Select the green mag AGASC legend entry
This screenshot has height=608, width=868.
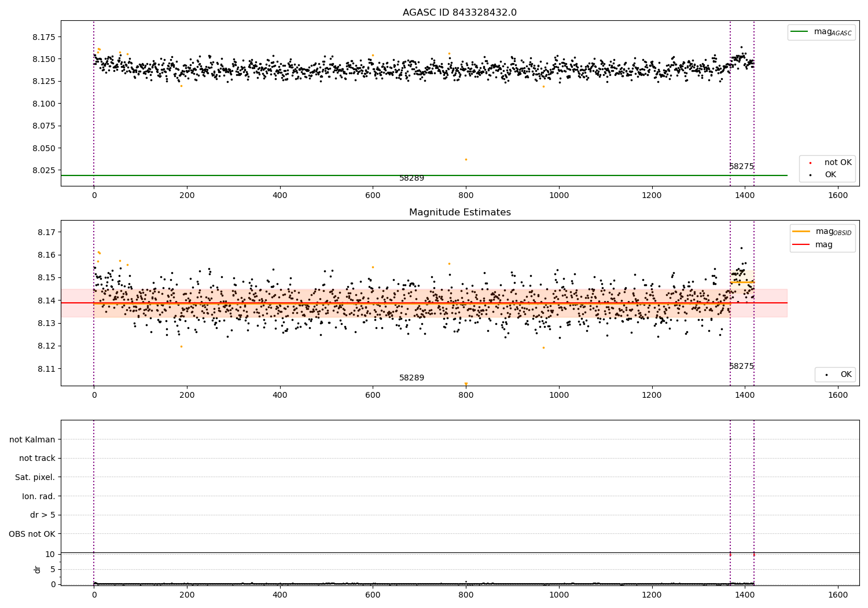click(x=821, y=32)
